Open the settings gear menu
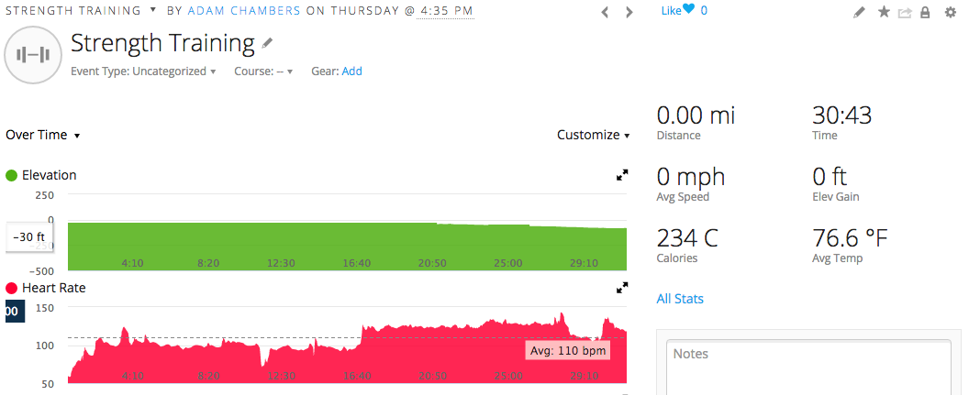Image resolution: width=980 pixels, height=395 pixels. pyautogui.click(x=950, y=12)
